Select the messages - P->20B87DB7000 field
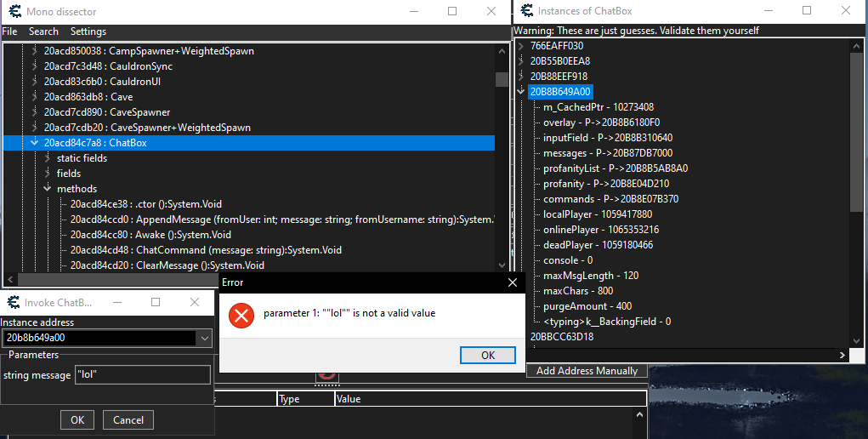868x439 pixels. coord(608,153)
